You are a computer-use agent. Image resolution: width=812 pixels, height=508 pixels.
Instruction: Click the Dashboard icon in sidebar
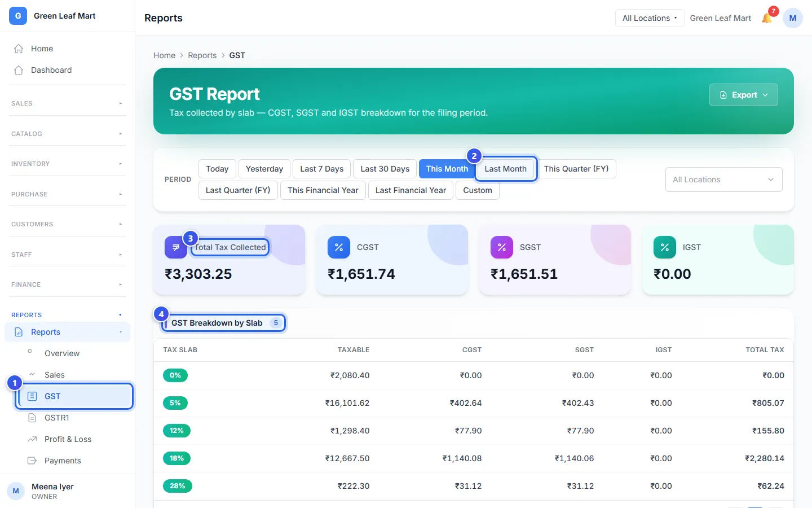tap(19, 70)
